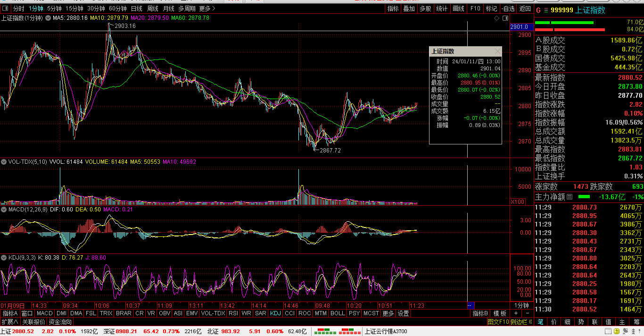Click the red G icon beside 999999
644x336 pixels.
click(x=538, y=10)
